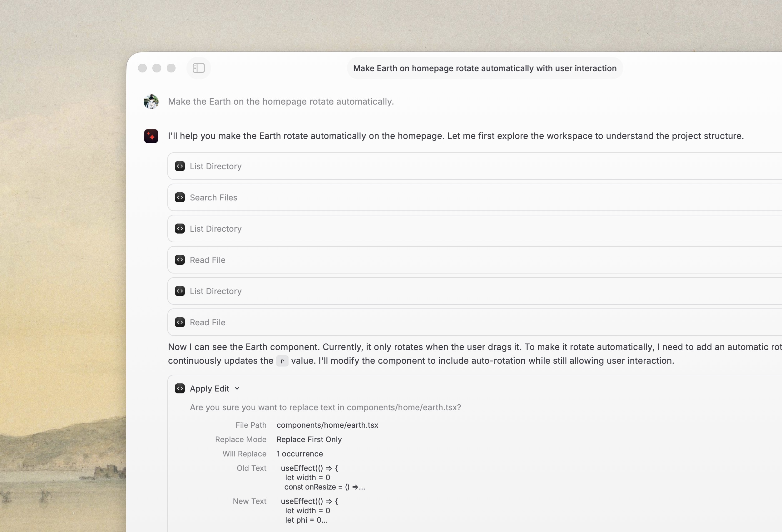
Task: Open the conversation title at the top
Action: 485,68
